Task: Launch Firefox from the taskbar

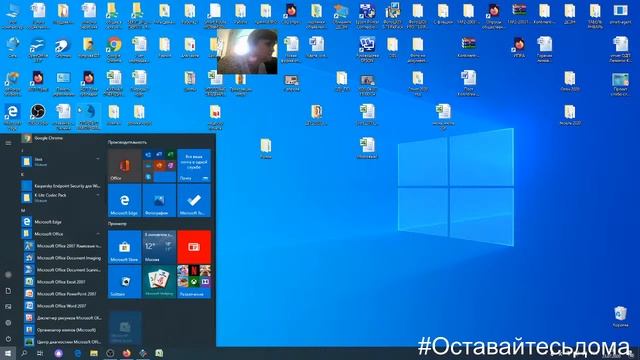Action: [127, 353]
